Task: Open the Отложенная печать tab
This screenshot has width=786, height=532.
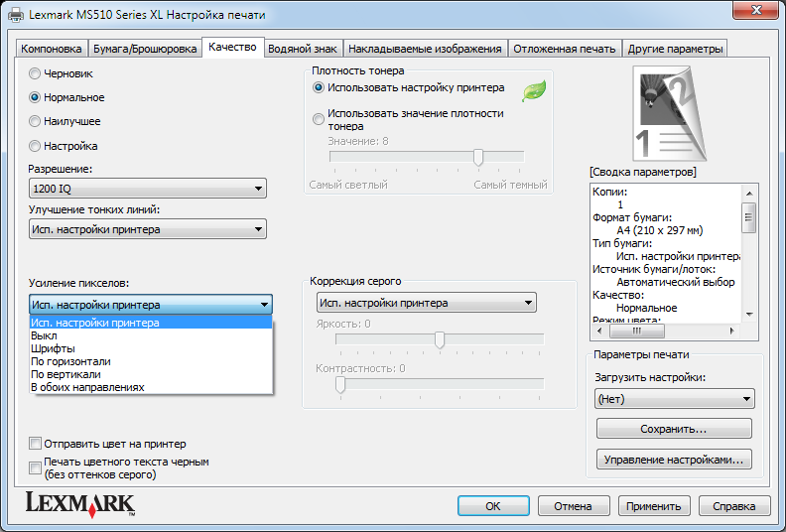Action: click(x=565, y=49)
